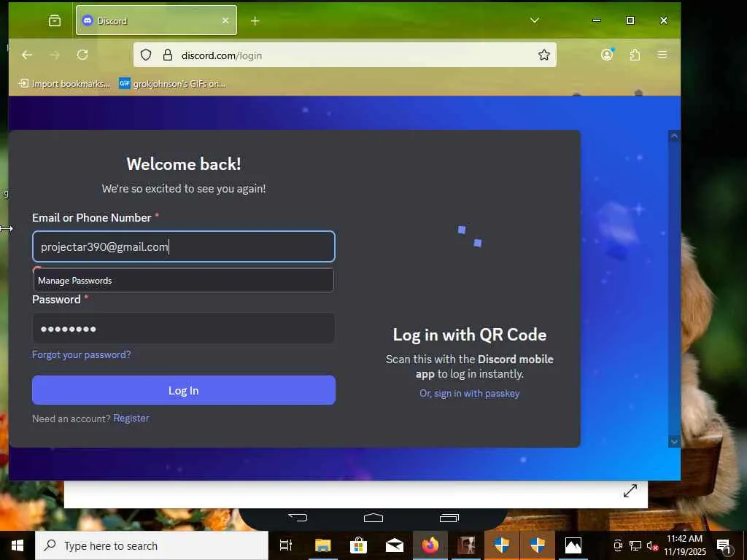Open the Photos app on the taskbar
Screen dimensions: 747x560
(x=573, y=545)
